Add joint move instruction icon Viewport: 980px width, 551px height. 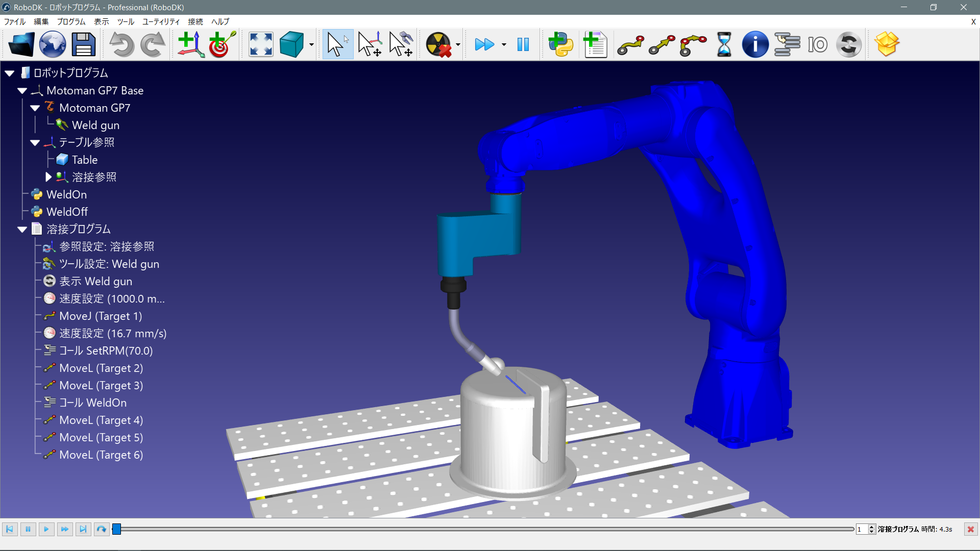coord(630,44)
